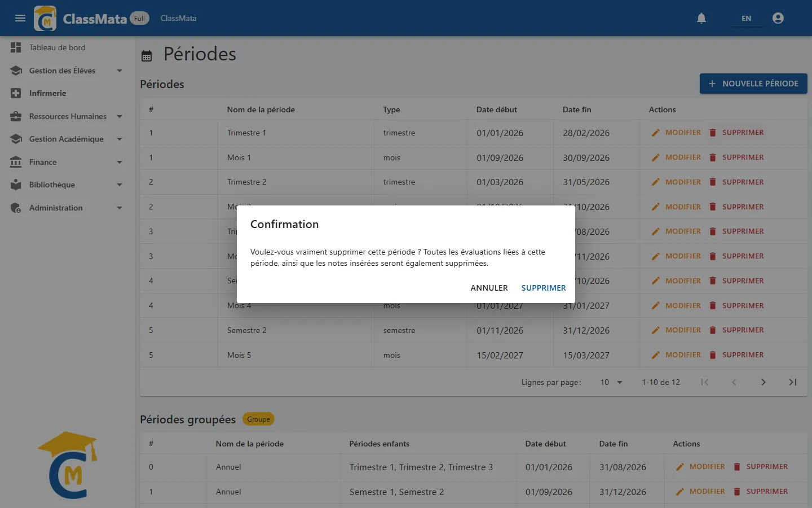Expand the Administration submenu arrow
This screenshot has width=812, height=508.
click(120, 208)
